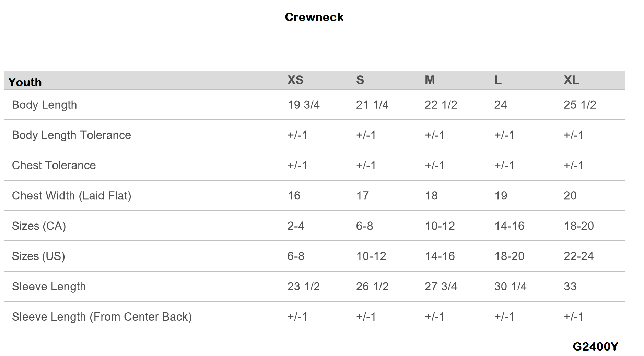Click the 22-24 US size cell
644x356 pixels.
coord(578,256)
